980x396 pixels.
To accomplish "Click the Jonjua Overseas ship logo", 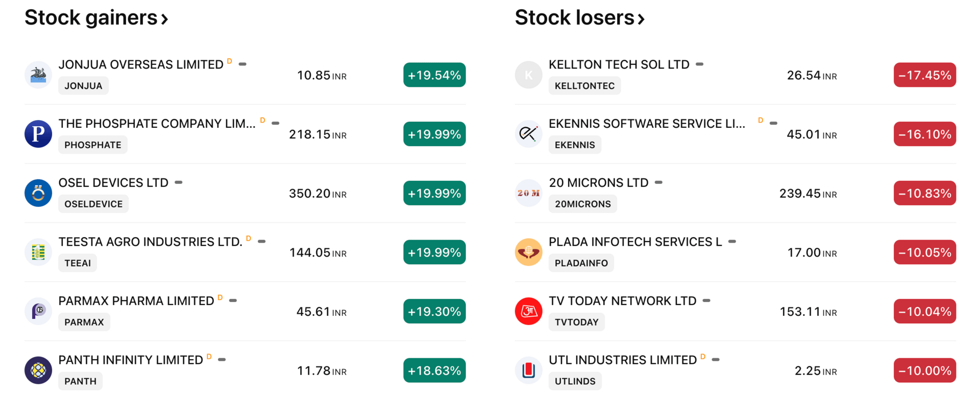I will click(38, 75).
